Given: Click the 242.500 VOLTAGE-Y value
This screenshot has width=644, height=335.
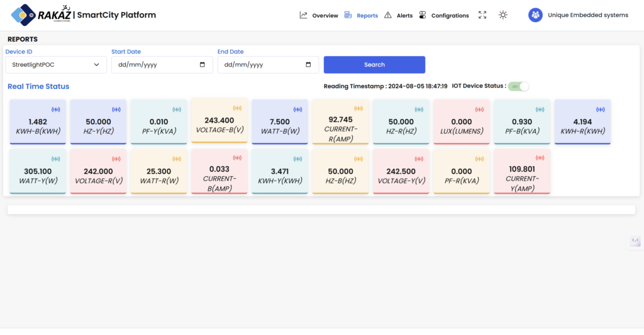Looking at the screenshot, I should point(401,171).
